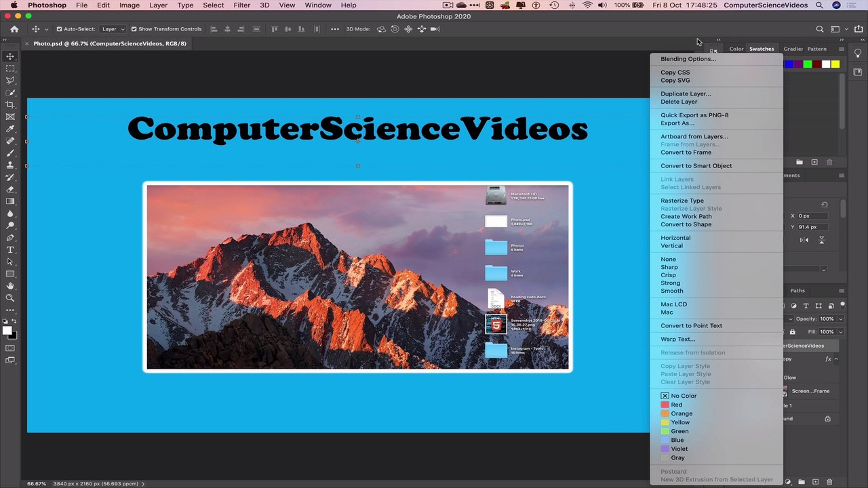Toggle the Lock all icon in Layers
868x488 pixels.
[x=792, y=332]
